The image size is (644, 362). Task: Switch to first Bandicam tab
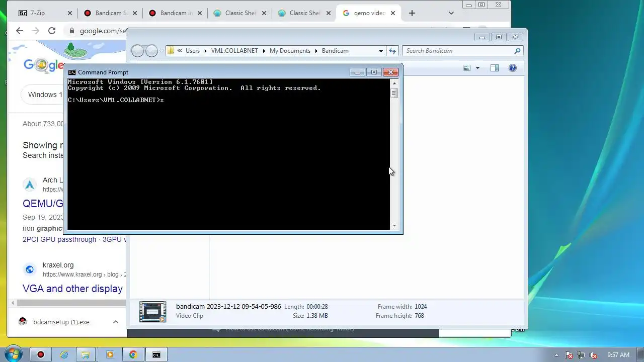pos(111,13)
